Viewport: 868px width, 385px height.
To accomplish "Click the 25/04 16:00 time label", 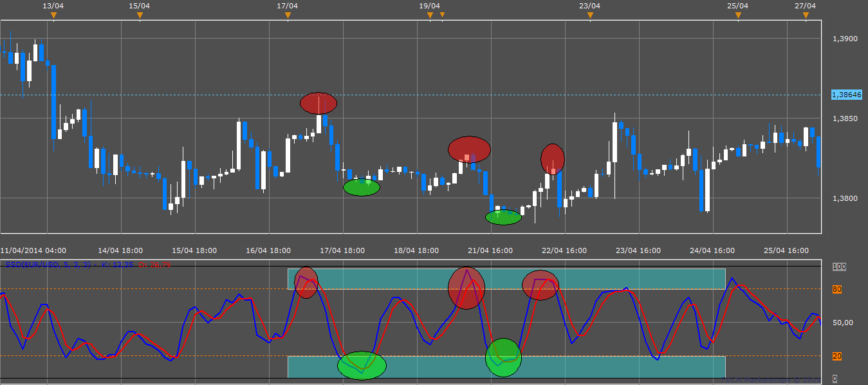I will tap(786, 250).
